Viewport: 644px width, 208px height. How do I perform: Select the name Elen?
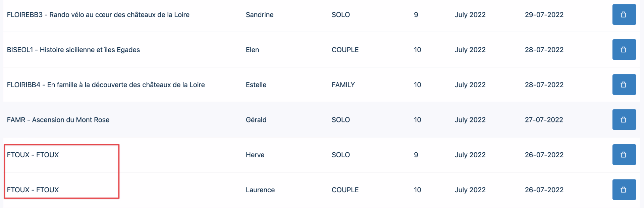pyautogui.click(x=252, y=50)
